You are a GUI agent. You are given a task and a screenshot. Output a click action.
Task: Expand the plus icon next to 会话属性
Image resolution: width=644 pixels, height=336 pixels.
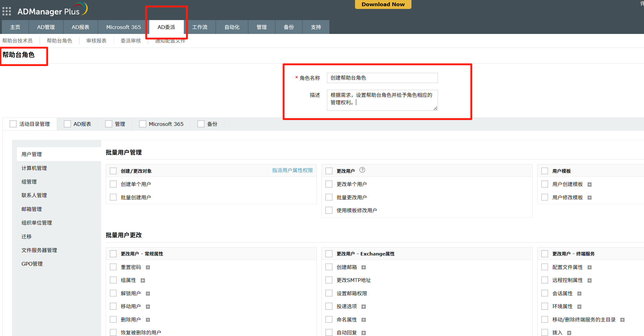click(579, 293)
